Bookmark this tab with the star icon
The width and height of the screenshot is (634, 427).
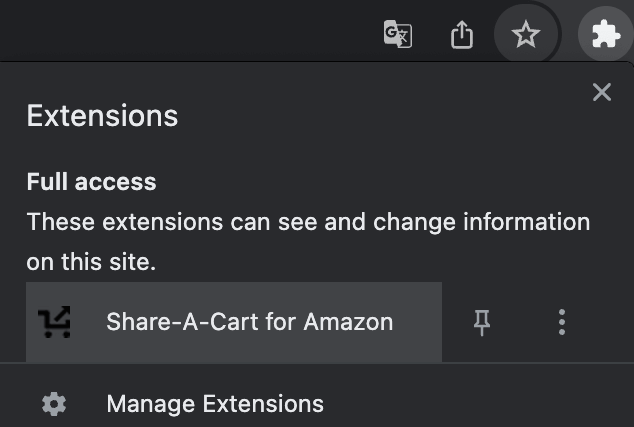tap(525, 35)
